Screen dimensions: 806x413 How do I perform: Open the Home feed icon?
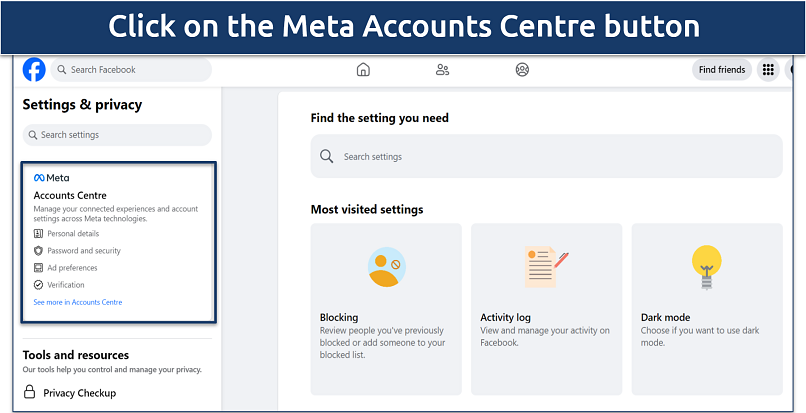tap(363, 70)
